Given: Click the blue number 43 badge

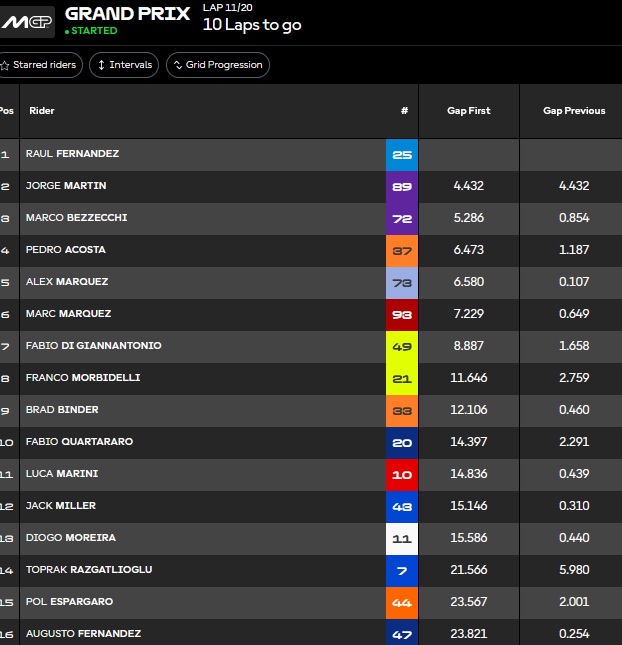Looking at the screenshot, I should [402, 507].
